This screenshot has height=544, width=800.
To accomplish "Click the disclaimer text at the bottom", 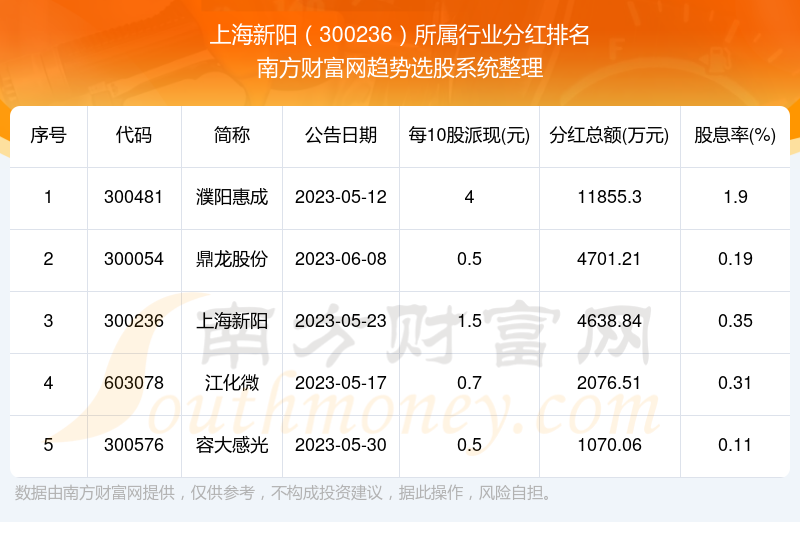I will (x=284, y=493).
